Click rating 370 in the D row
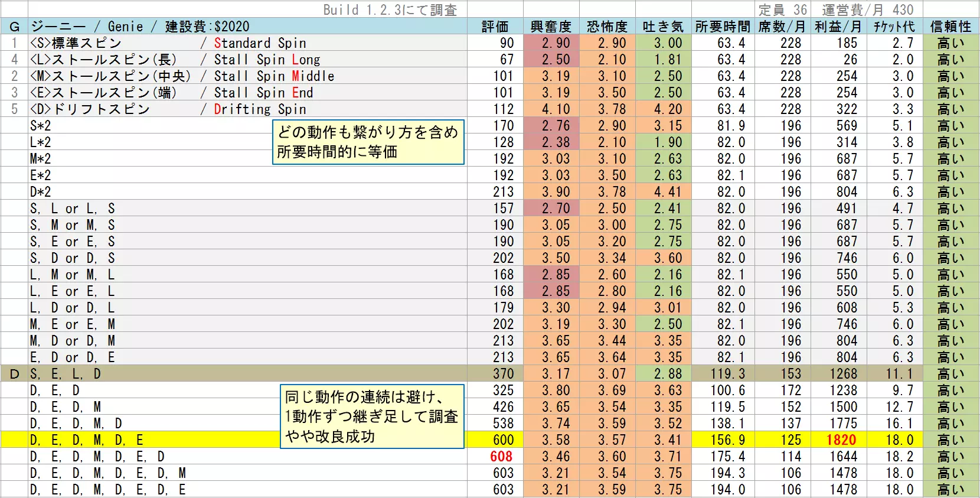The height and width of the screenshot is (498, 980). click(503, 374)
